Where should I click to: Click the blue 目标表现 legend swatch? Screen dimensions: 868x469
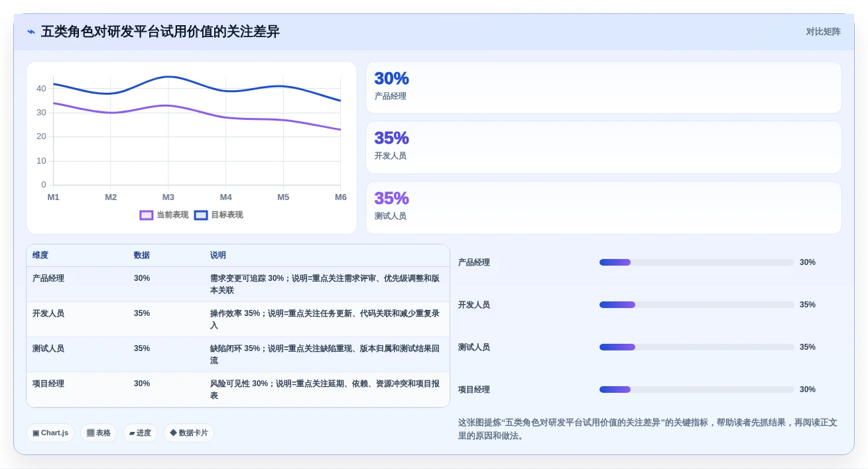(x=201, y=215)
